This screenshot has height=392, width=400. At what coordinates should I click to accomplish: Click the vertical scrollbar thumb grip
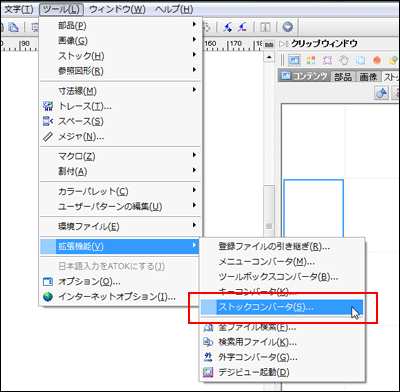coord(269,226)
